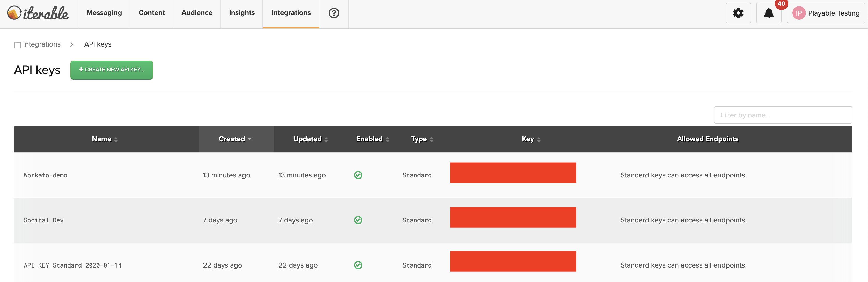Click the enabled status icon for Socital Dev
This screenshot has height=282, width=868.
point(358,220)
